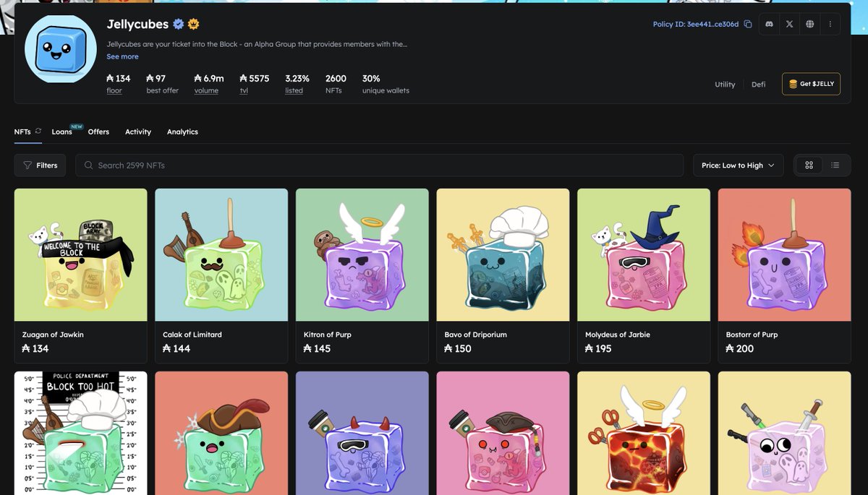The height and width of the screenshot is (495, 868).
Task: Switch to list view
Action: click(x=835, y=165)
